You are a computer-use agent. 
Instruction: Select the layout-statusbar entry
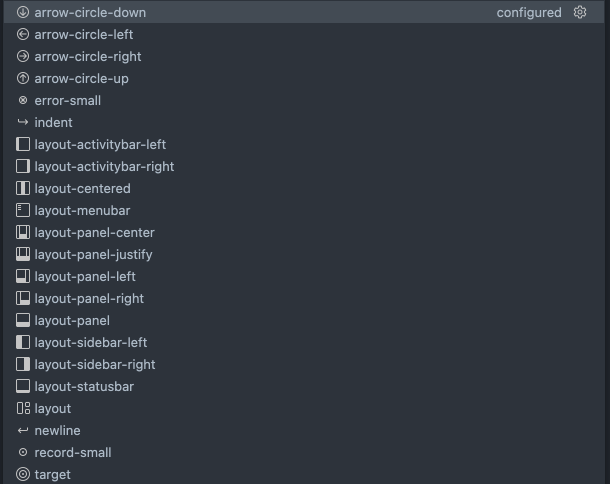click(84, 387)
